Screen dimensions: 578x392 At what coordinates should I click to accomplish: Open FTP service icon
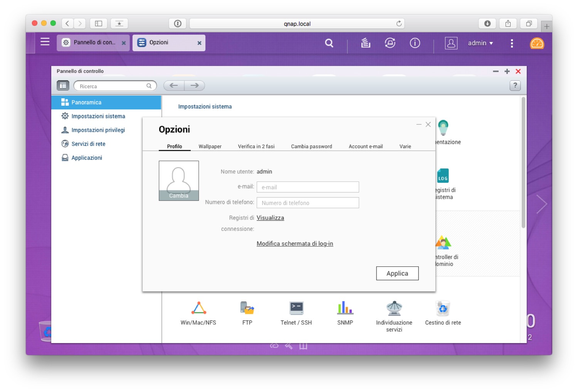pos(247,308)
